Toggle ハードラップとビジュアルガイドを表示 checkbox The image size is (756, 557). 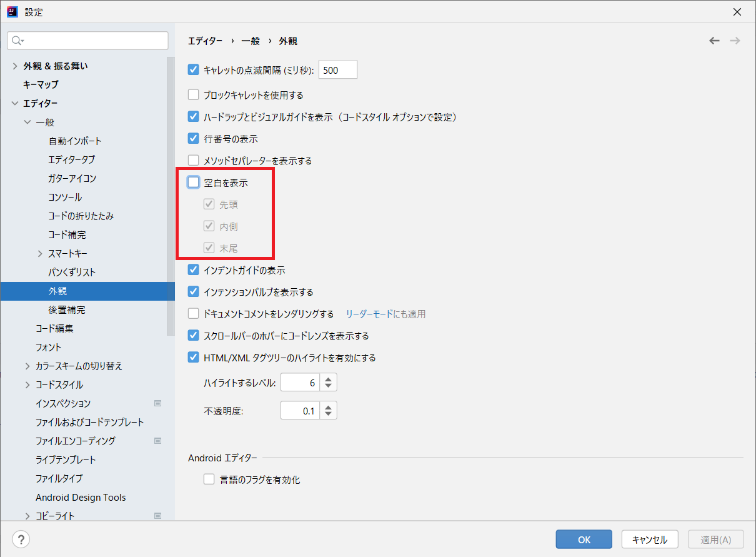[x=194, y=117]
